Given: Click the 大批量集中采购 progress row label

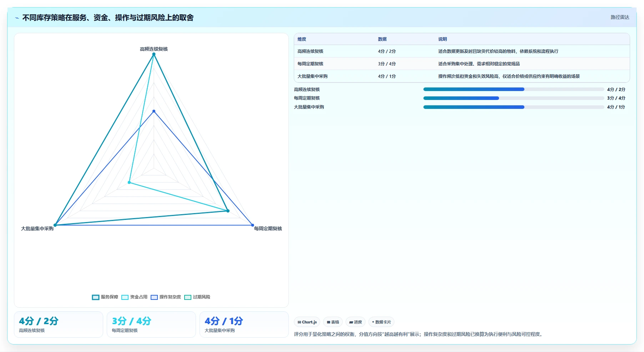Looking at the screenshot, I should pos(309,107).
